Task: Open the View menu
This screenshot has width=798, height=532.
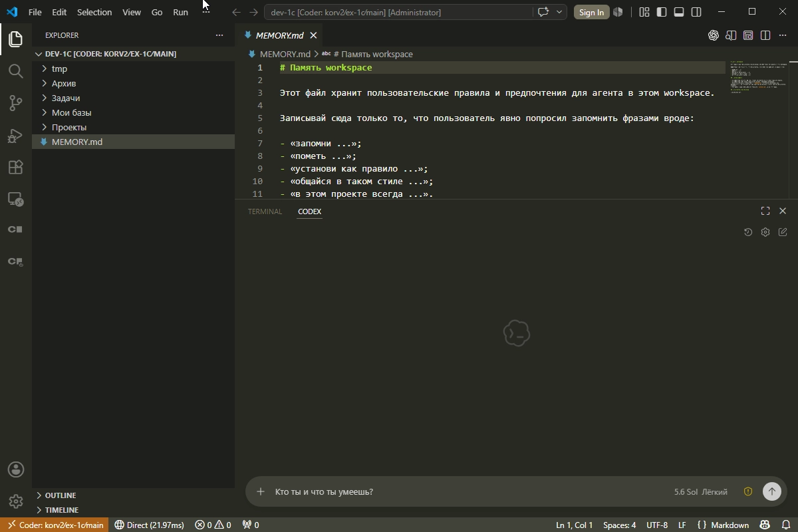Action: pos(132,12)
